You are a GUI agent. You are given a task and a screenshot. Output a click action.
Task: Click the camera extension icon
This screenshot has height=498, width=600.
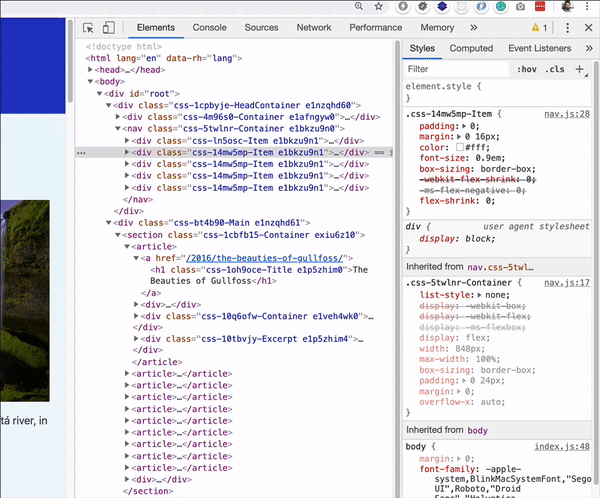tap(520, 6)
